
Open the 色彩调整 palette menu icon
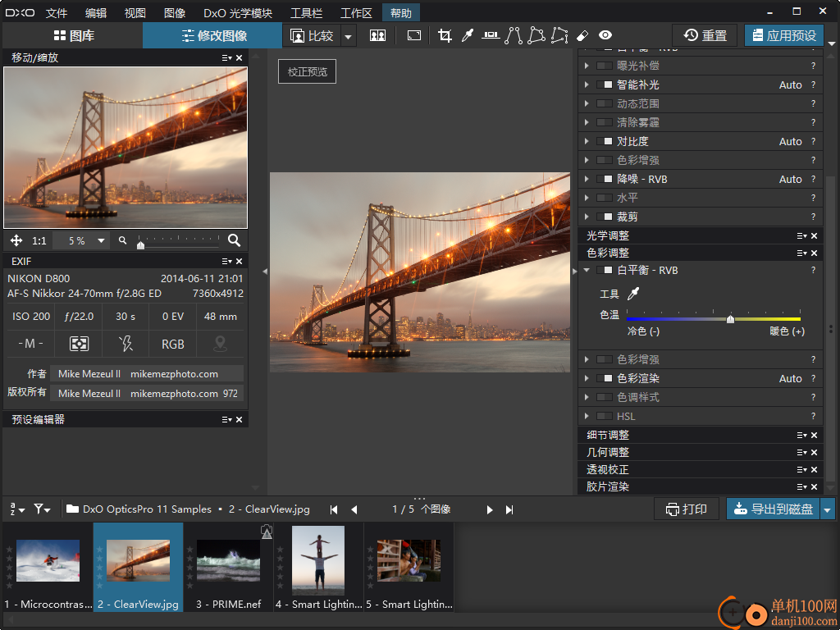tap(801, 253)
